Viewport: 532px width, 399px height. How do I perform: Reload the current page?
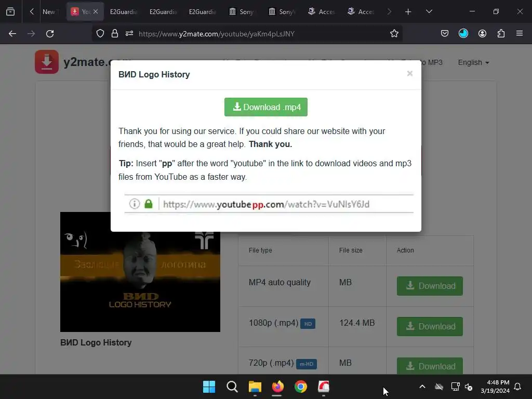50,34
